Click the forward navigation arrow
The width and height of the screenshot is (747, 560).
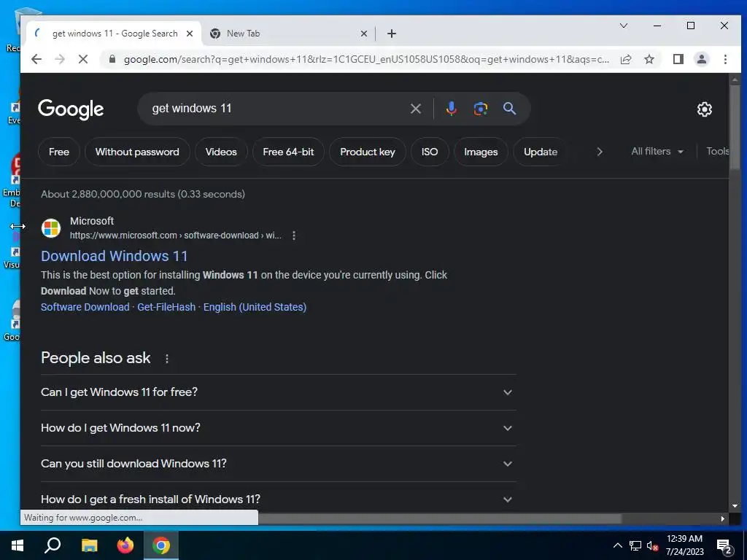tap(60, 59)
